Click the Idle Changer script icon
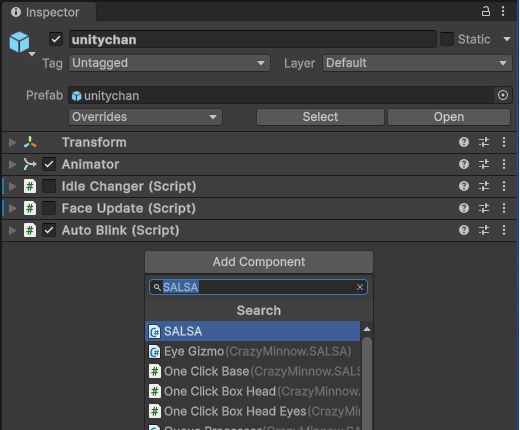 coord(30,186)
